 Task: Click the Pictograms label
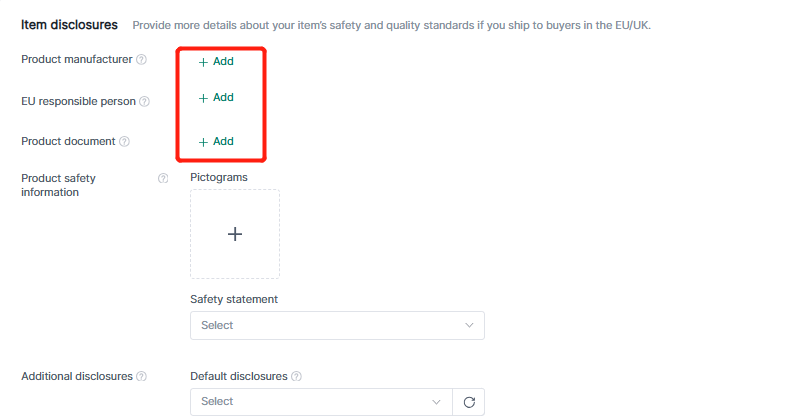coord(218,177)
